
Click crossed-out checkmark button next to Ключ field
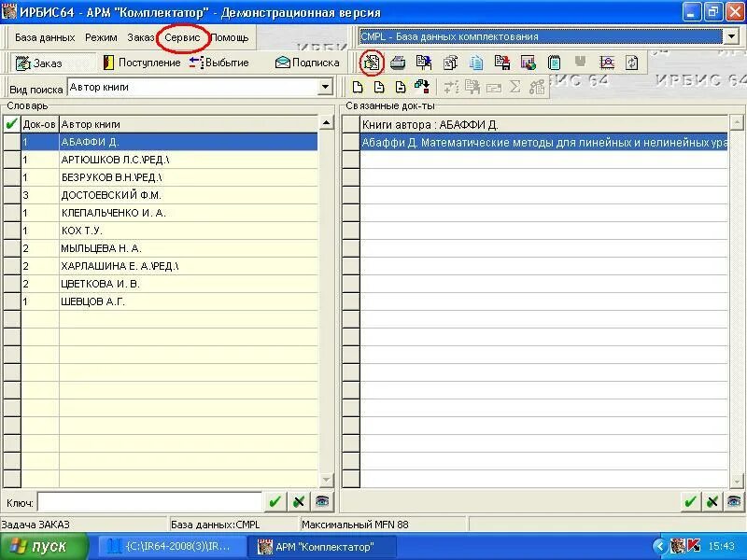[x=299, y=502]
